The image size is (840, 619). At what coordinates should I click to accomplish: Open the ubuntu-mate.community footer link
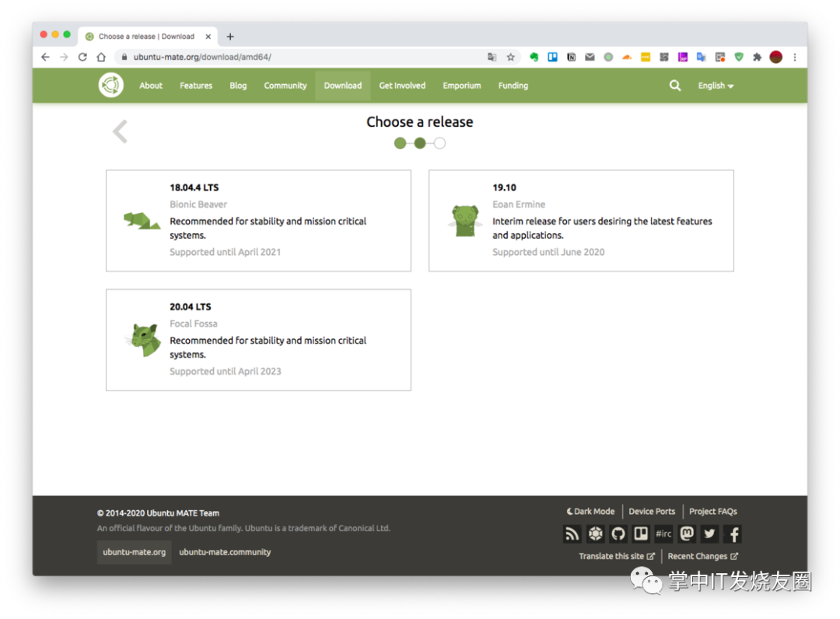click(x=225, y=552)
